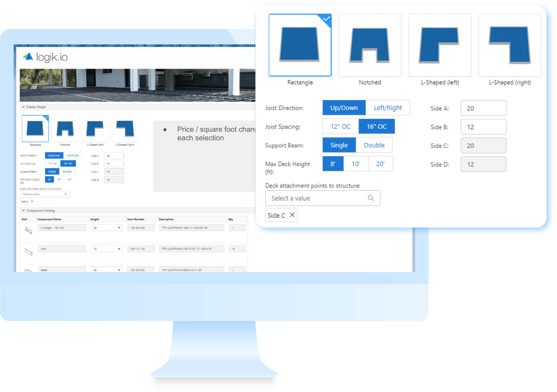Collapse the Component Listing section
This screenshot has width=557, height=392.
tap(23, 210)
